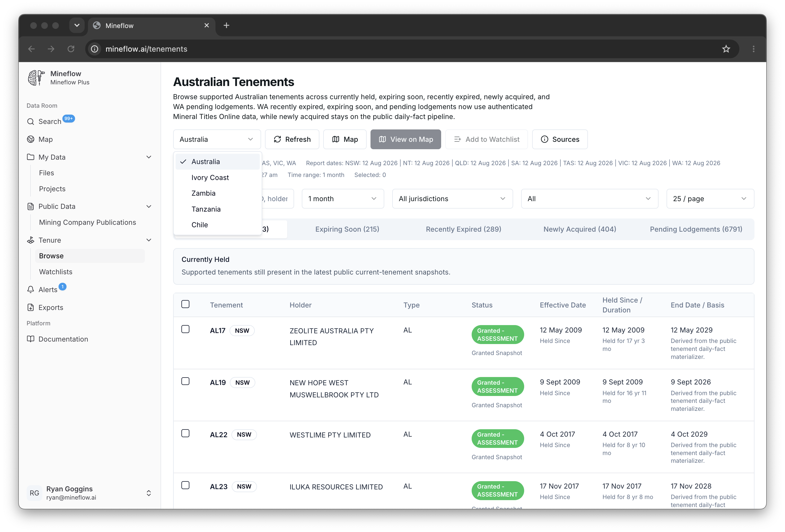The width and height of the screenshot is (785, 532).
Task: Check the AL22 row checkbox
Action: pos(186,433)
